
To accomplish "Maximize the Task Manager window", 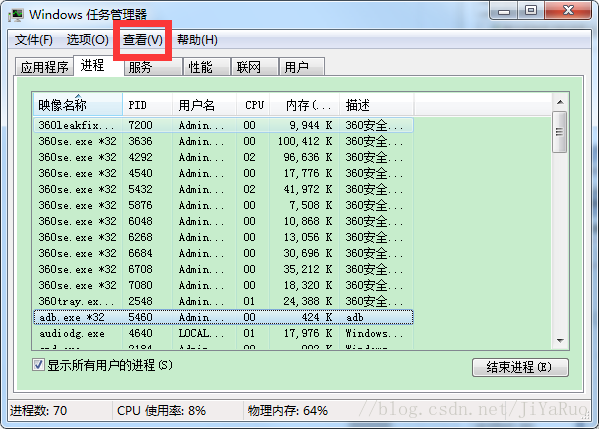I will coord(531,11).
